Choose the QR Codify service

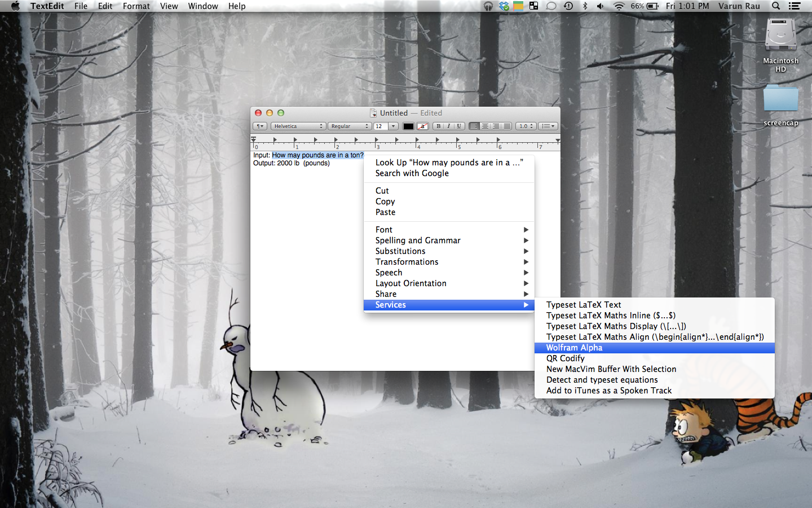coord(654,358)
